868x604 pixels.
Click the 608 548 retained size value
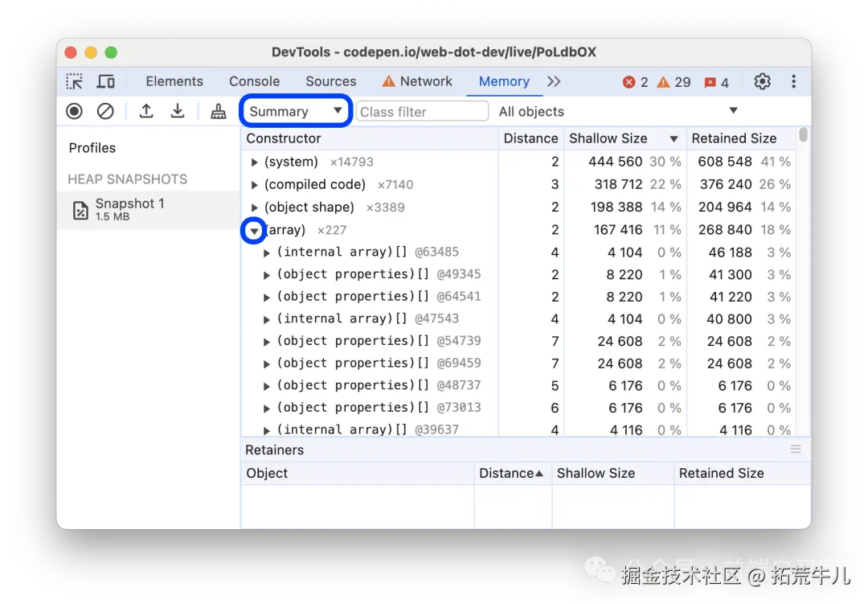coord(725,162)
